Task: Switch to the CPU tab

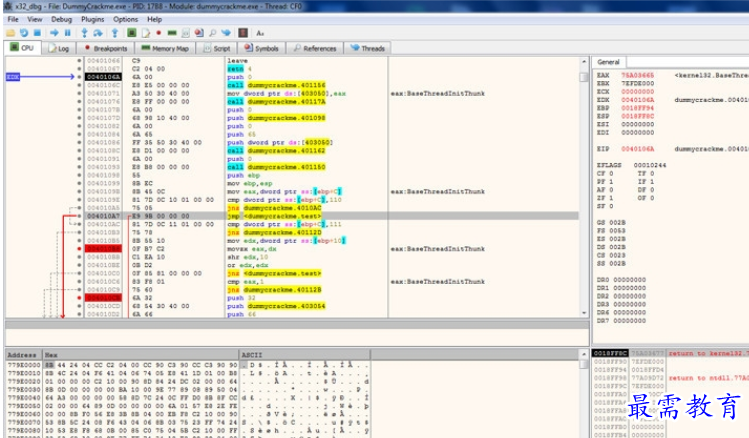Action: point(22,48)
